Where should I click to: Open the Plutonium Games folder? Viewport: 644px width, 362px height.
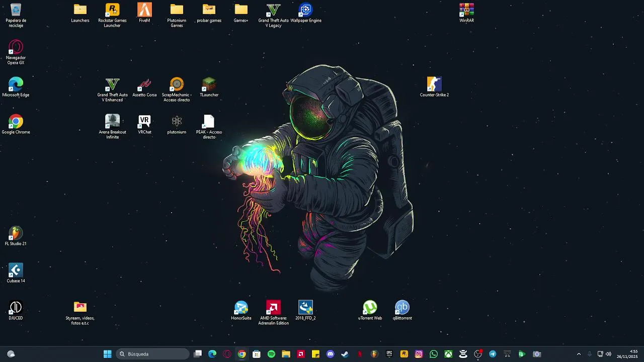pyautogui.click(x=177, y=15)
